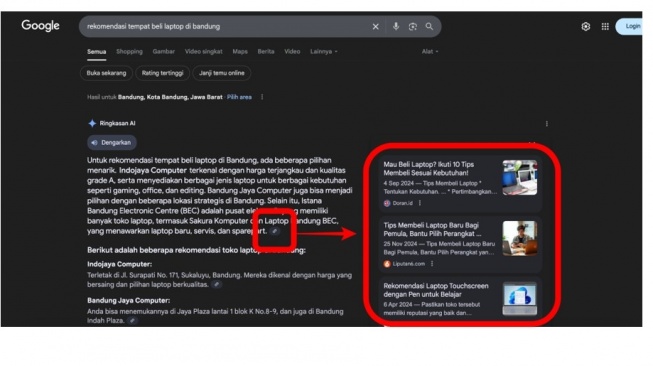Open source link icon after sparepart text

(274, 231)
